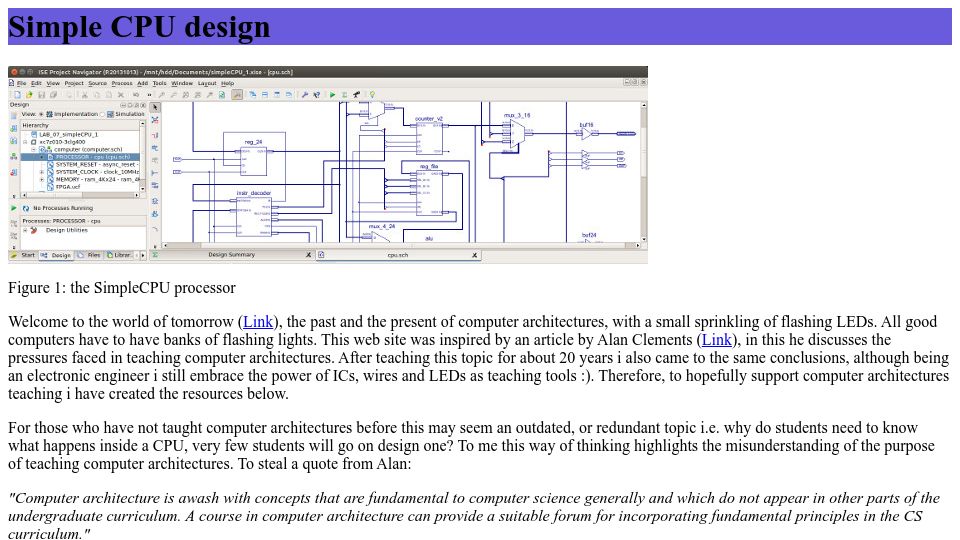Click the Hierarchy panel horizontal scrollbar
960x540 pixels.
[80, 195]
